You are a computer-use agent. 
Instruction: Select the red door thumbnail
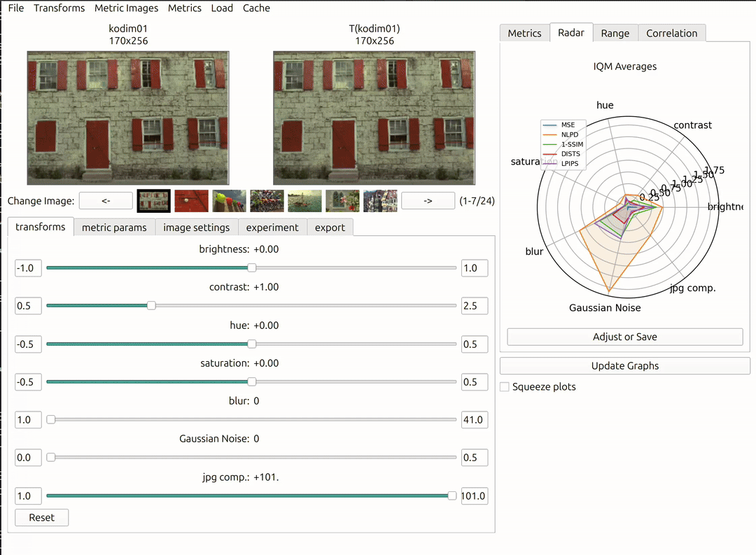click(x=191, y=201)
